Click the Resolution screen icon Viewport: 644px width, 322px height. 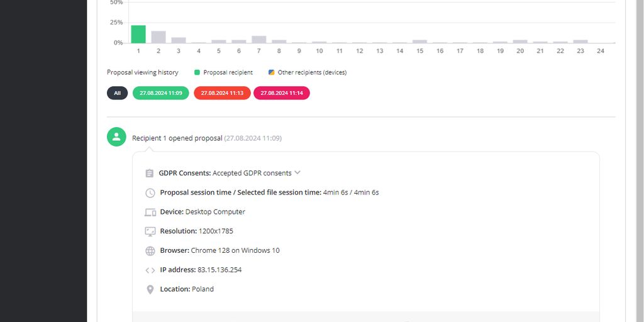pos(150,231)
